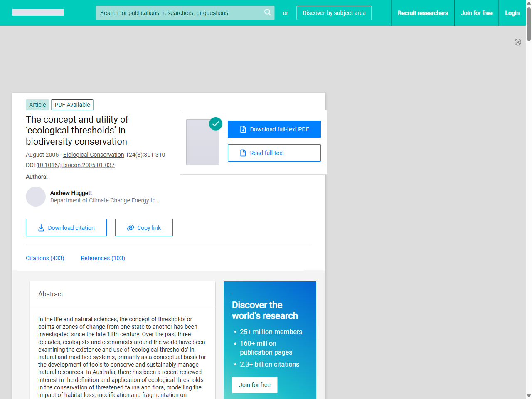The height and width of the screenshot is (399, 532).
Task: Click 'Discover the world's research' heading
Action: pyautogui.click(x=265, y=310)
